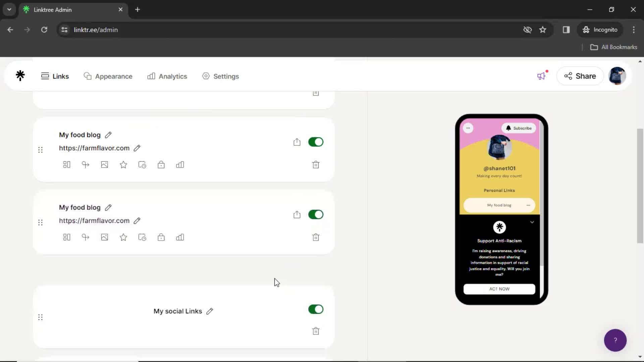The width and height of the screenshot is (644, 362).
Task: Enable the My social Links toggle
Action: point(316,309)
